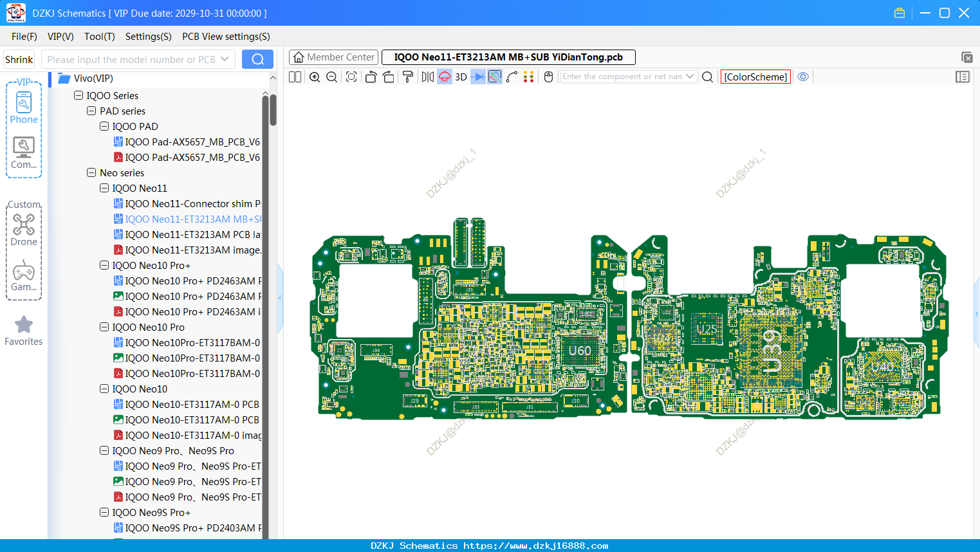Rotate the board clockwise
Screen dimensions: 980x552
389,77
